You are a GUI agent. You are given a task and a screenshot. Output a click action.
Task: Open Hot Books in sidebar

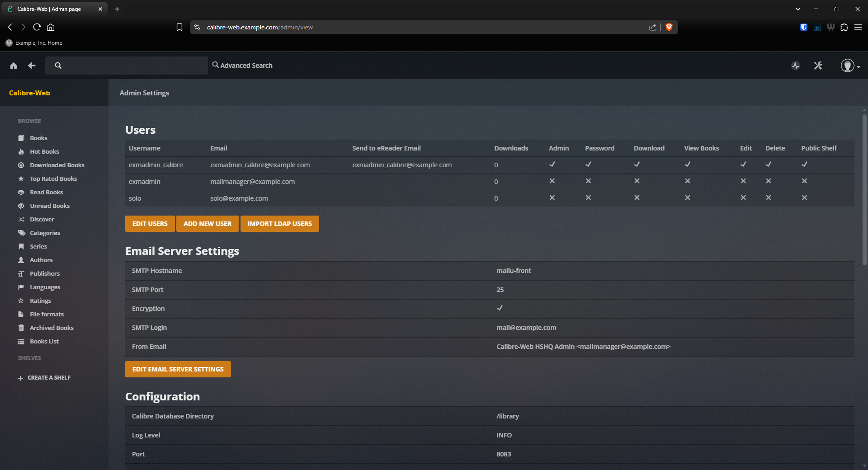pos(44,151)
